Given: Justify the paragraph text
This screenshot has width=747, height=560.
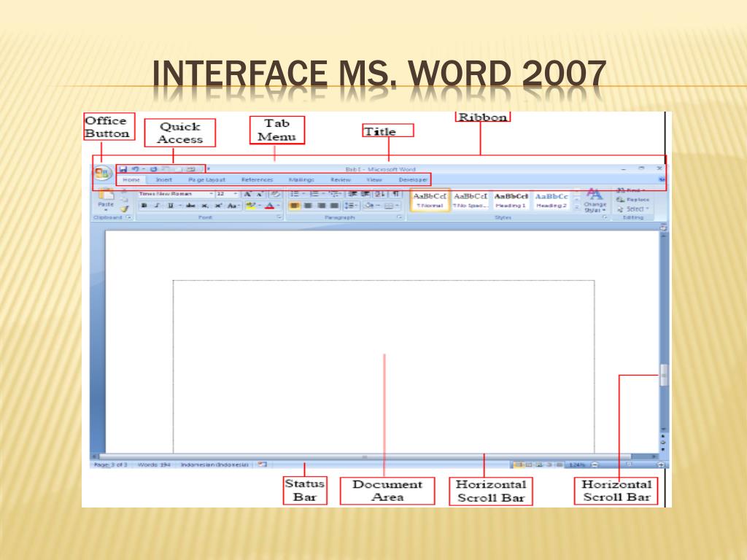Looking at the screenshot, I should coord(334,206).
